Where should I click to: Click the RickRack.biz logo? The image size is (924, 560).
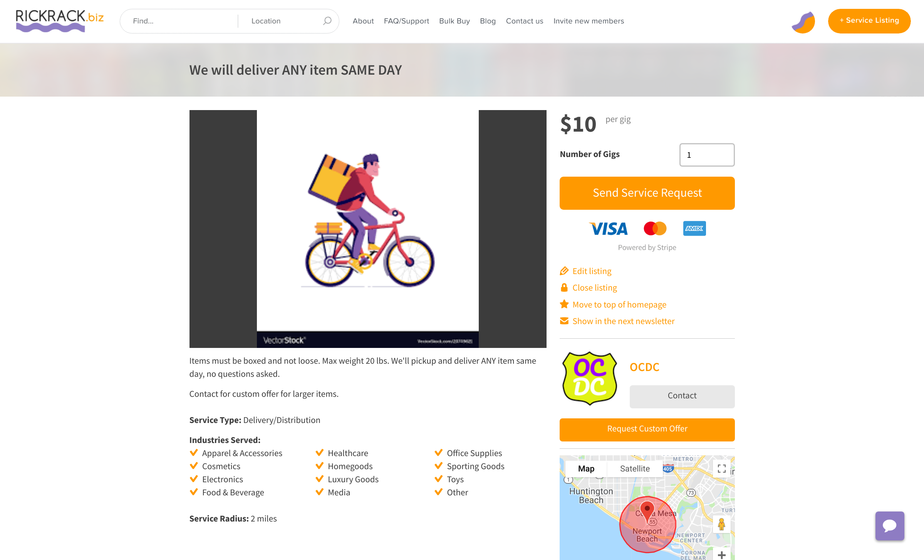coord(60,21)
